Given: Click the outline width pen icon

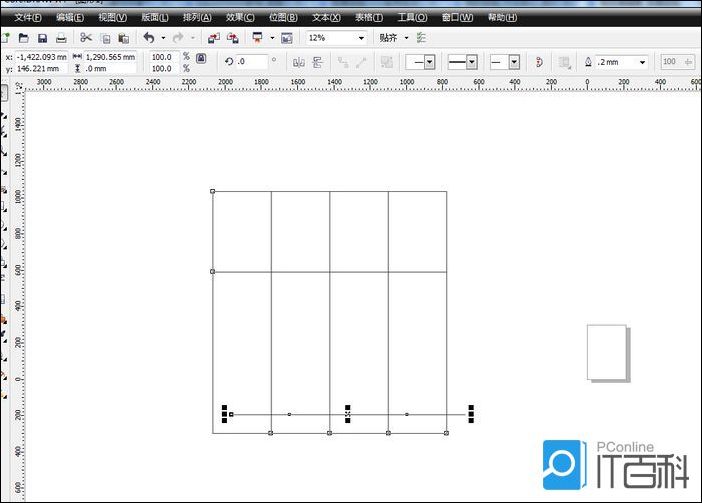Looking at the screenshot, I should pyautogui.click(x=588, y=62).
